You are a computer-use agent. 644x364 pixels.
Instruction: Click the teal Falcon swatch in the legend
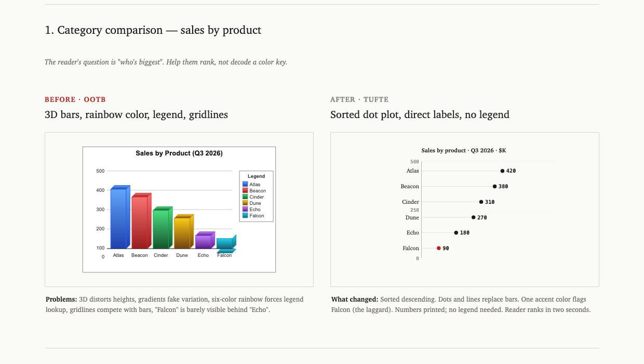(x=245, y=215)
